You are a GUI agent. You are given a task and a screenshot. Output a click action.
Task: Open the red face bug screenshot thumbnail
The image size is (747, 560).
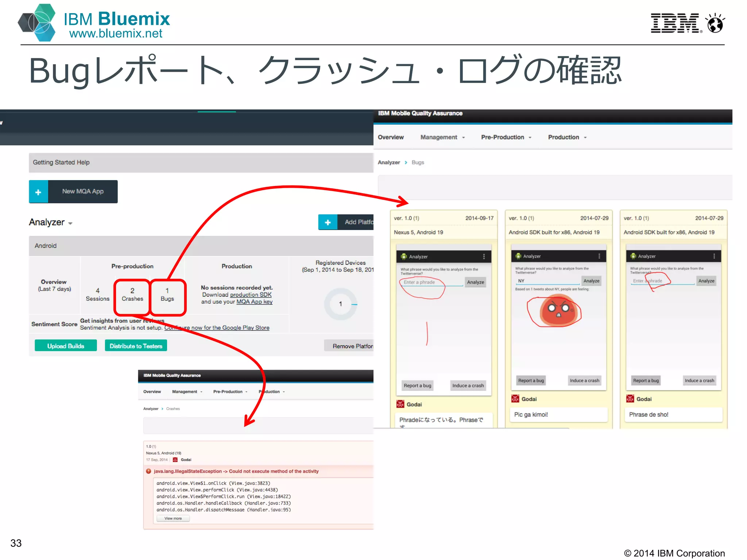pyautogui.click(x=559, y=317)
